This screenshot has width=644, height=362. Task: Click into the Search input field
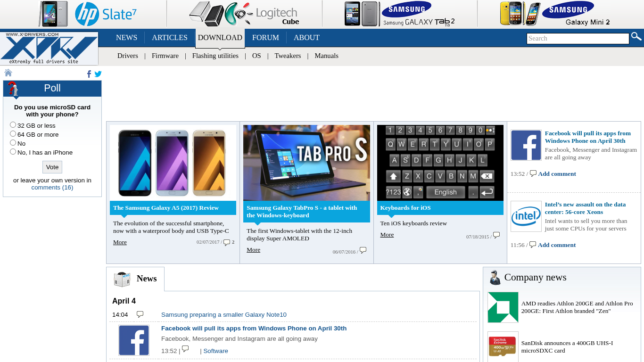coord(578,39)
